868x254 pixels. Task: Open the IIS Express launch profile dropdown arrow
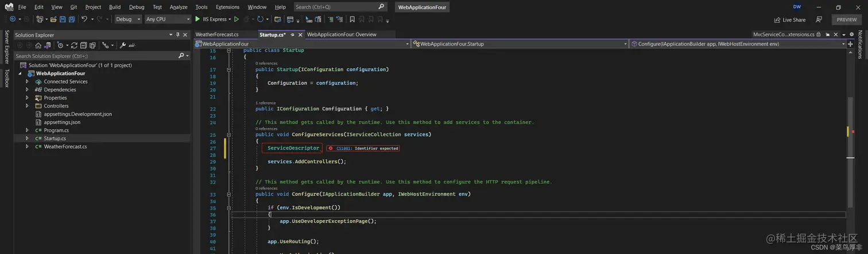[230, 19]
